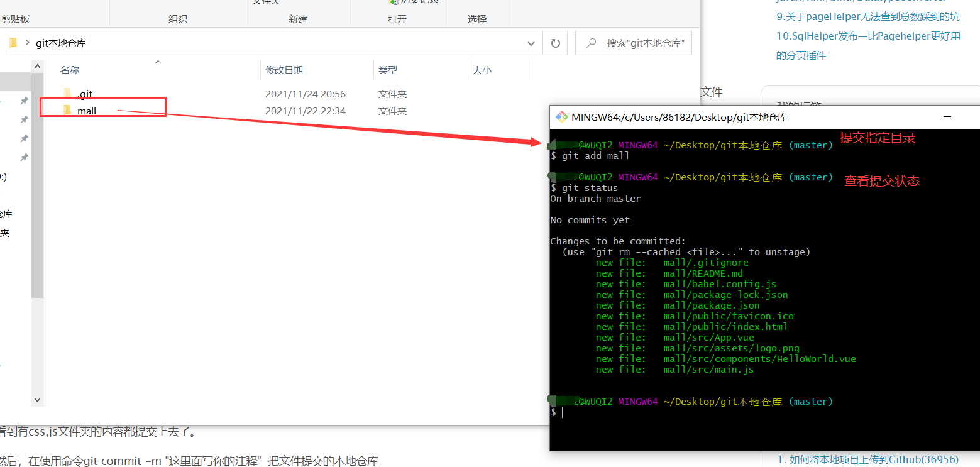
Task: Click the first pin icon in navigation pane
Action: (24, 101)
